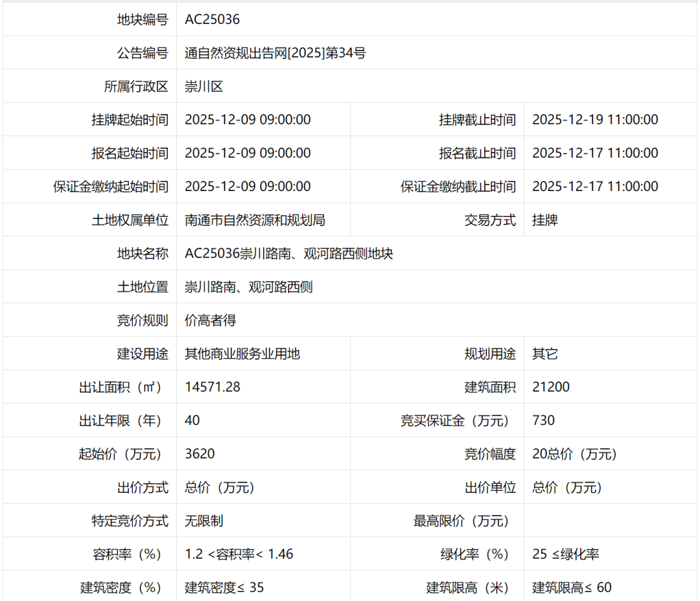Click the 出让面积 value 14571.28

tap(211, 387)
